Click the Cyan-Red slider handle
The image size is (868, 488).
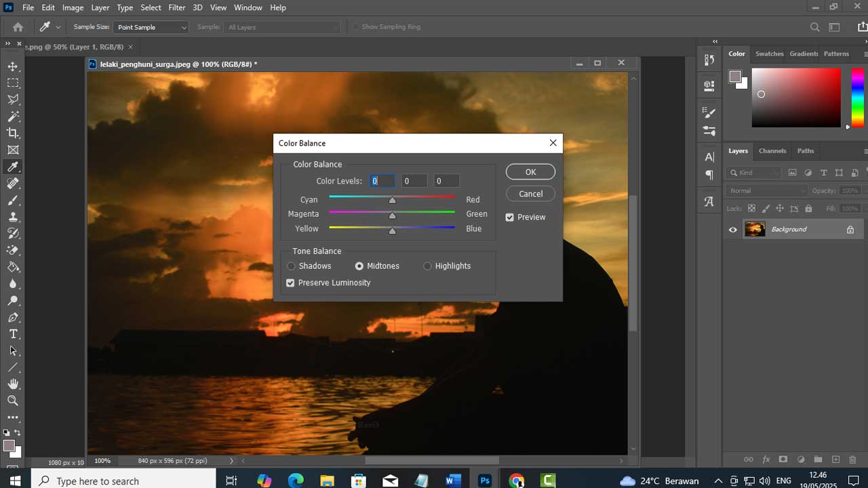[392, 201]
